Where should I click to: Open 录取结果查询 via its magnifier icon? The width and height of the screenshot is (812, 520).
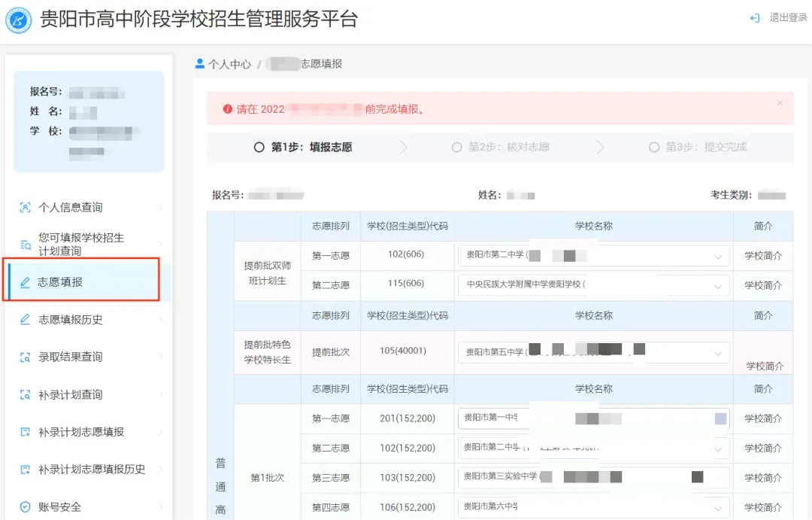coord(26,356)
